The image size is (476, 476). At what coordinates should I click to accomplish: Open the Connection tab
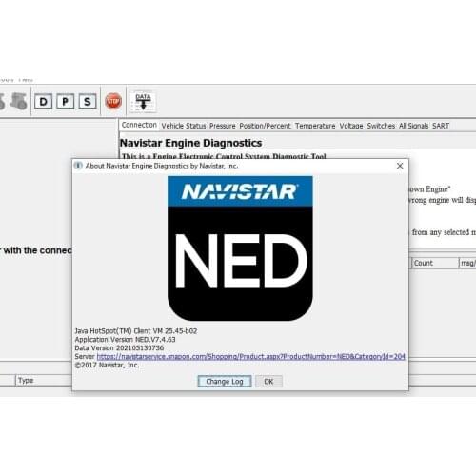[139, 125]
